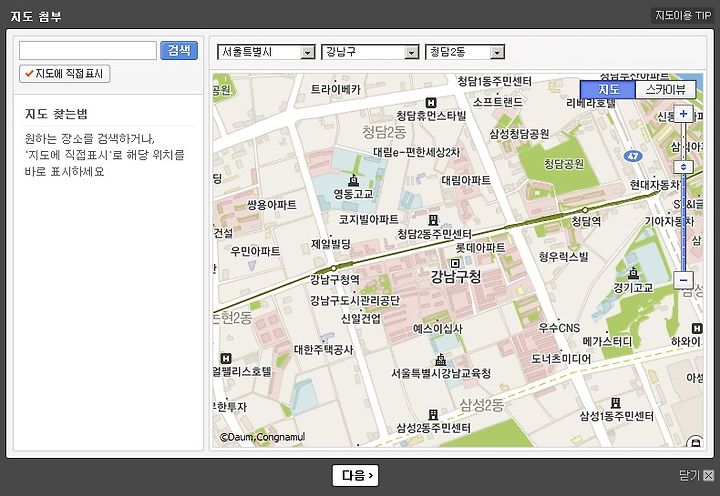Click the 도너츠미디어 label
This screenshot has height=496, width=720.
(x=561, y=359)
